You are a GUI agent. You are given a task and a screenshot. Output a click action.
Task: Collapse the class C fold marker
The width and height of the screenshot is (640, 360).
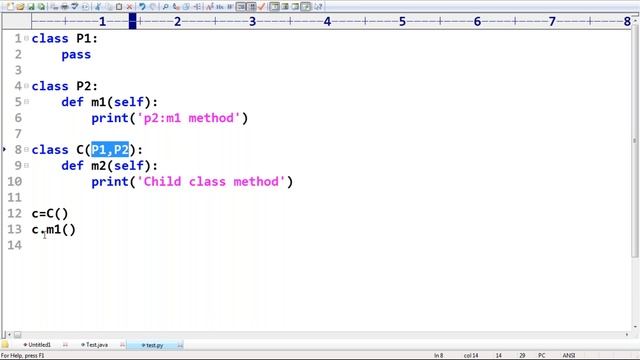[x=27, y=150]
